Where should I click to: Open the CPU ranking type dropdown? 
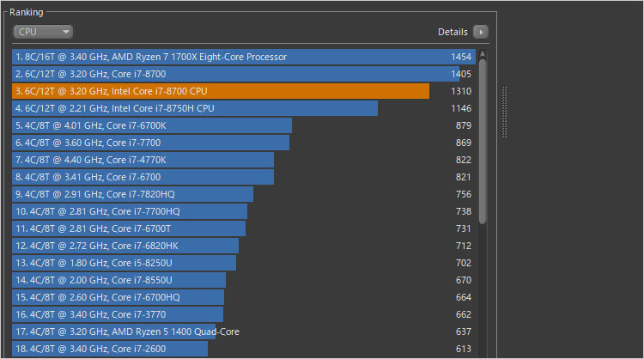click(x=43, y=32)
